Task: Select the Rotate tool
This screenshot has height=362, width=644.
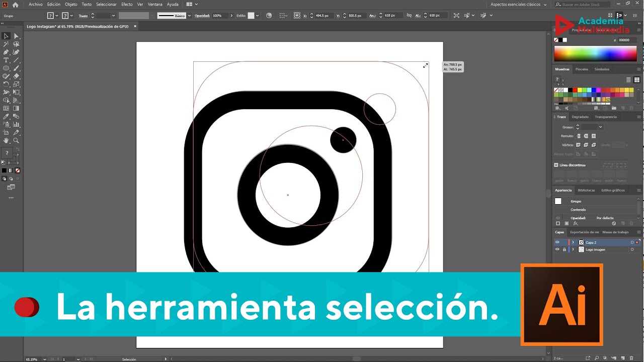Action: click(x=6, y=84)
